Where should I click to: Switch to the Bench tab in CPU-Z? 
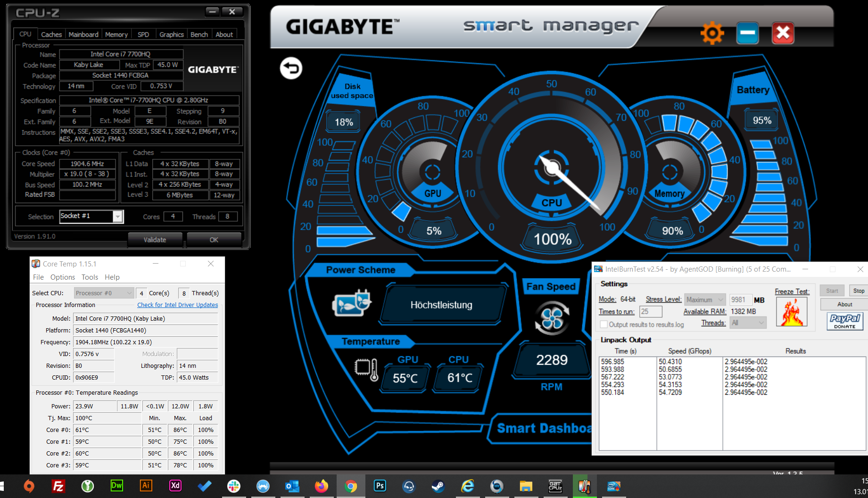coord(199,34)
